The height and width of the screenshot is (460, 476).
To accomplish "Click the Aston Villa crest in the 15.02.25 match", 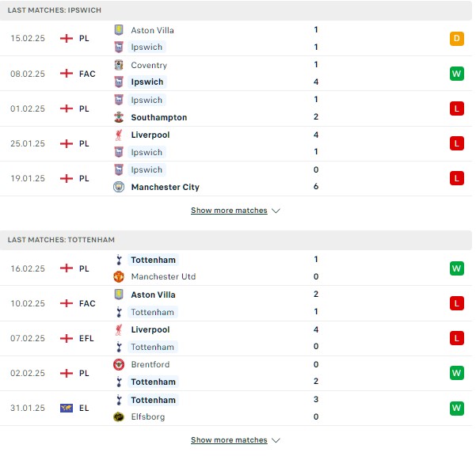I will (x=119, y=30).
